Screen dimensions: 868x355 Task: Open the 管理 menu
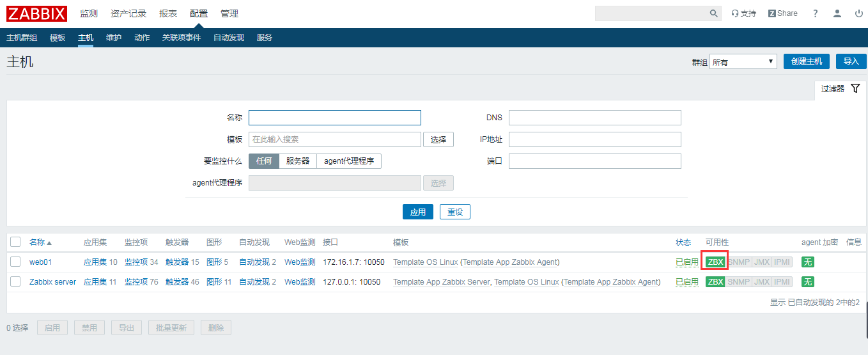[x=229, y=13]
